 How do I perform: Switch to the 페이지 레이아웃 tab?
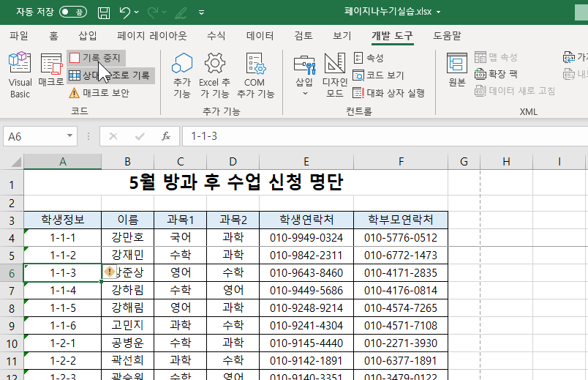click(151, 36)
